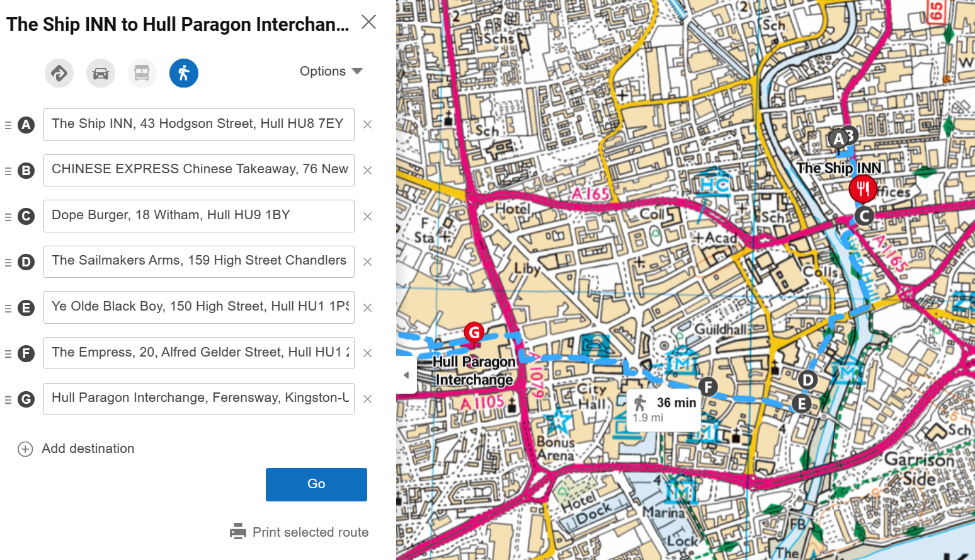Screen dimensions: 975x560
Task: Remove the Dope Burger waypoint
Action: click(x=367, y=216)
